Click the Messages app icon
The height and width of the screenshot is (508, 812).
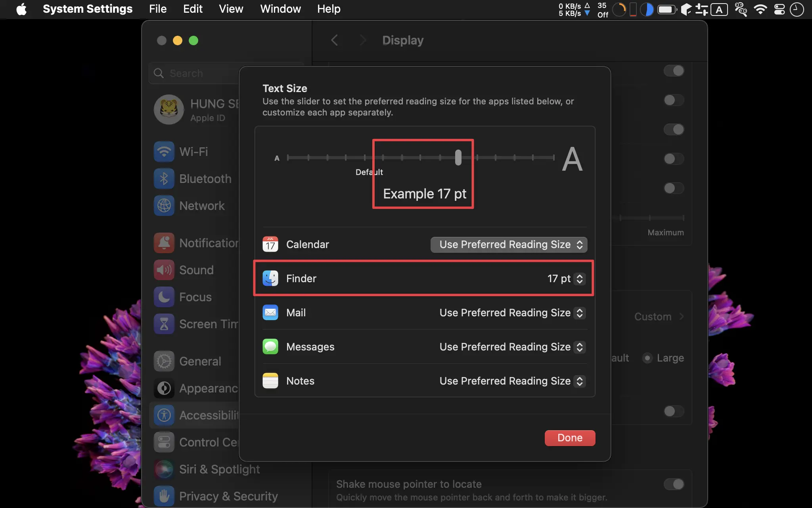coord(270,346)
